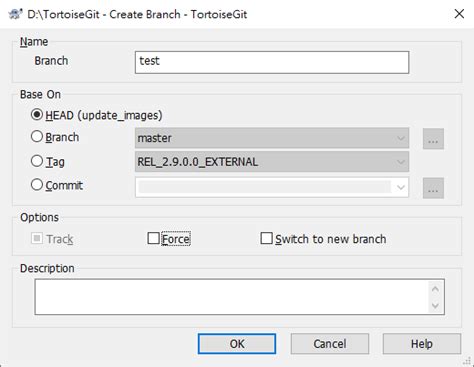
Task: Select the Commit radio button
Action: pyautogui.click(x=37, y=185)
